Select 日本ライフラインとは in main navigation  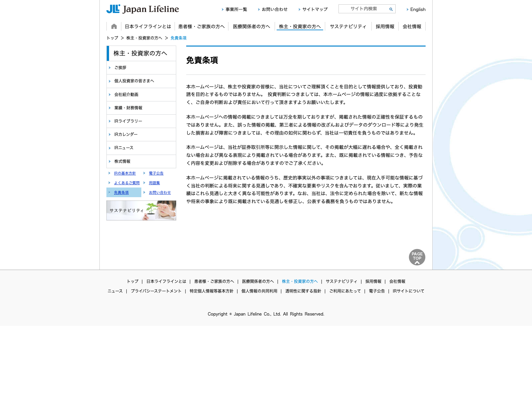pos(148,27)
